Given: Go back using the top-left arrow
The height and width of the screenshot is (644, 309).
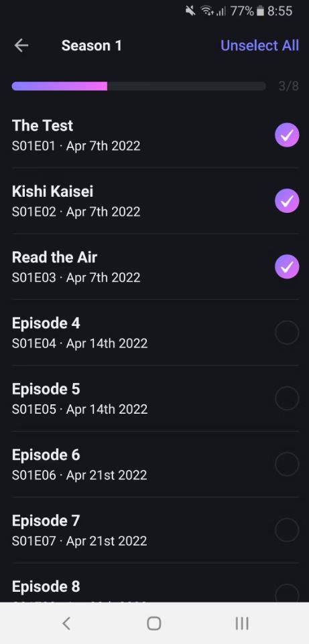Looking at the screenshot, I should coord(21,46).
